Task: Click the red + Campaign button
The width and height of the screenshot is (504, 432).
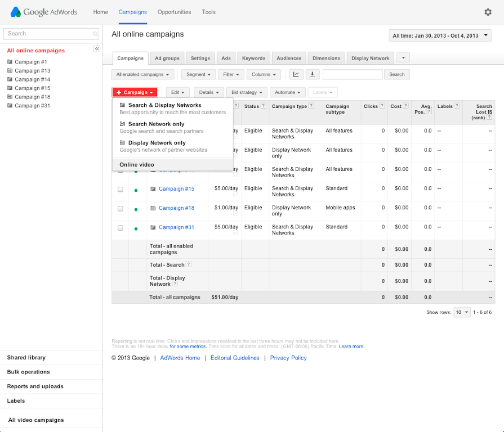Action: coord(135,92)
